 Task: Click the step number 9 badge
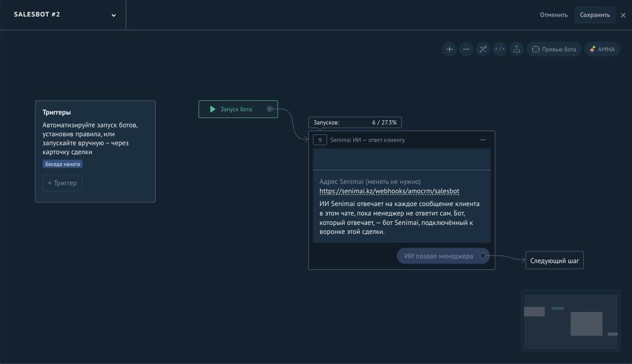[320, 140]
